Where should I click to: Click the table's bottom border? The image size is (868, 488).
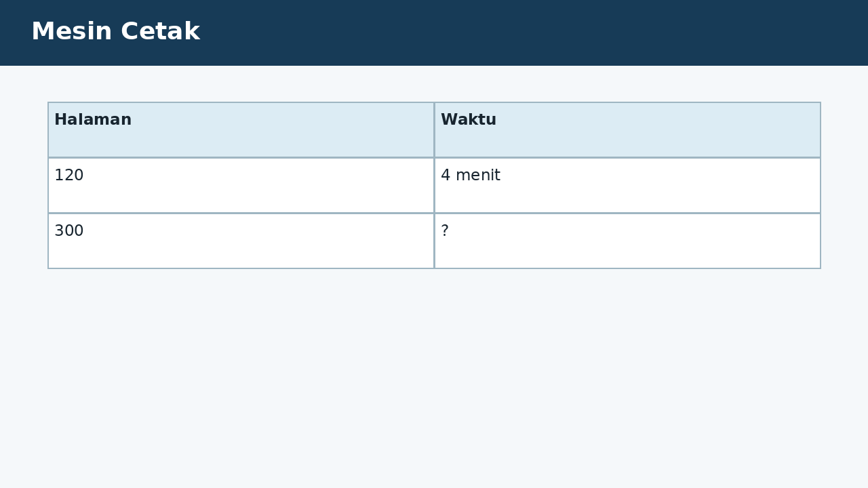pos(434,268)
